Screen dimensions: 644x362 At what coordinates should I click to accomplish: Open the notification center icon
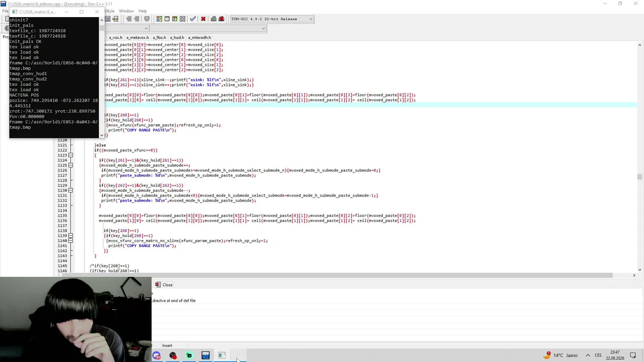click(633, 355)
